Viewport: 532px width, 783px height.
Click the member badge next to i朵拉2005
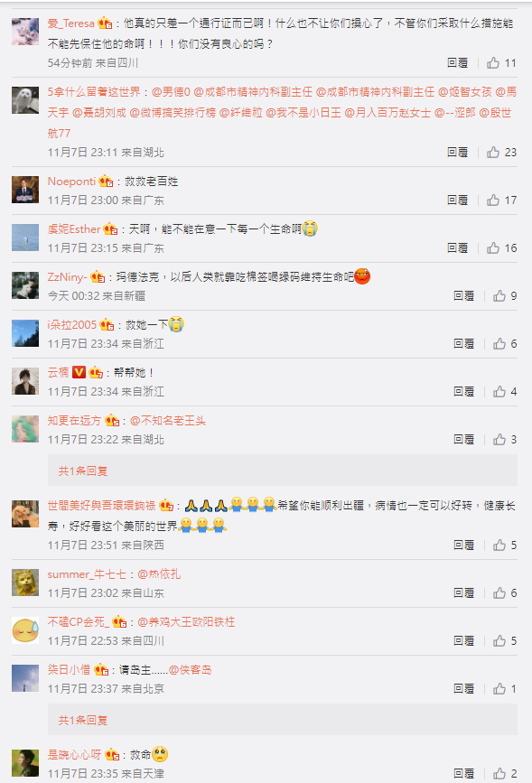coord(107,325)
